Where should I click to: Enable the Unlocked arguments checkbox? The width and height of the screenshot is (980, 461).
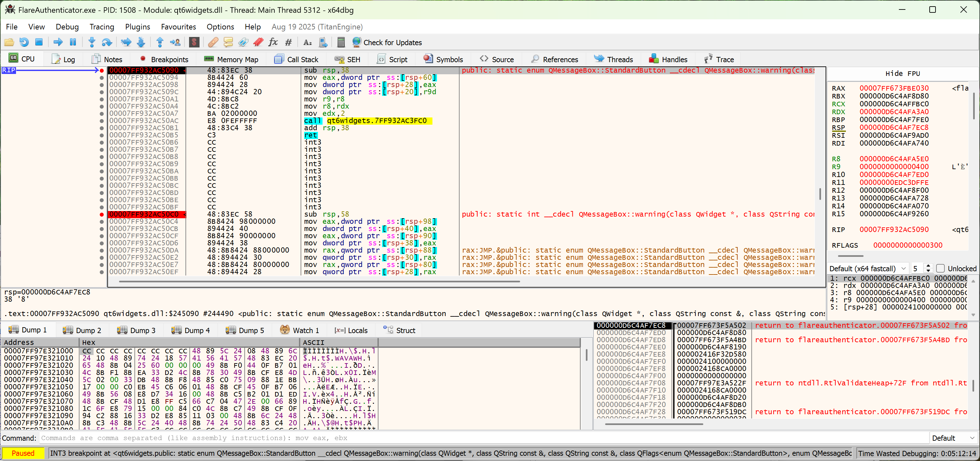click(940, 268)
